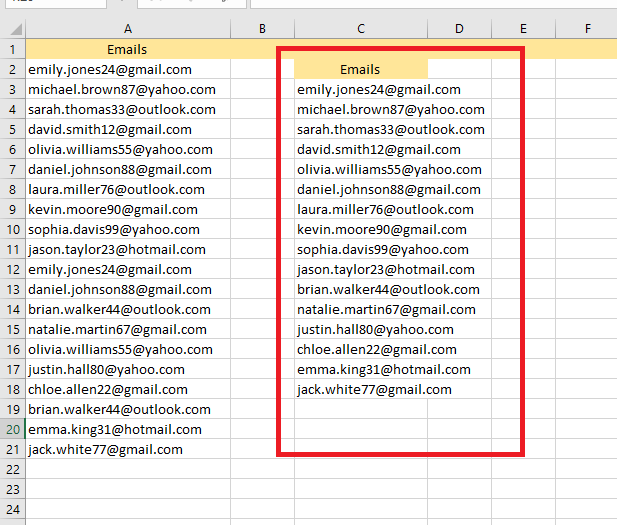
Task: Select jack.white77@gmail.com in column C
Action: tap(374, 389)
